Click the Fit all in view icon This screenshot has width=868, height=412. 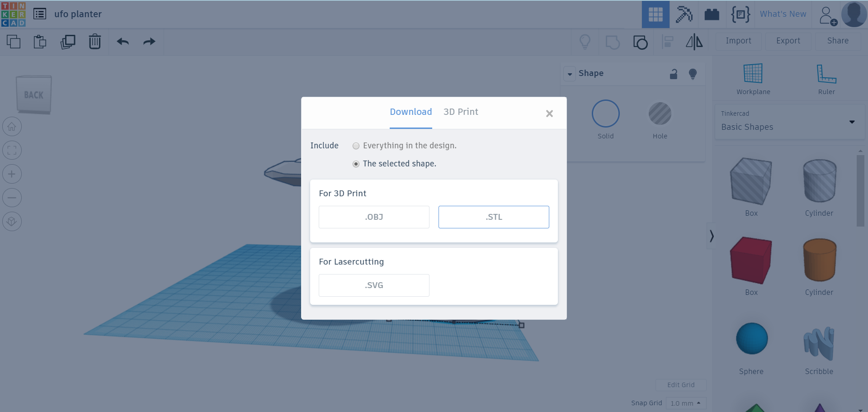[x=12, y=150]
